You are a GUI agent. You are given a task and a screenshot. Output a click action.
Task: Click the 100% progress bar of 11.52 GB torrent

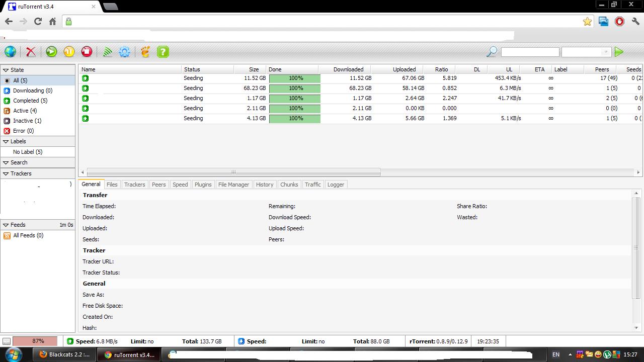pyautogui.click(x=295, y=78)
